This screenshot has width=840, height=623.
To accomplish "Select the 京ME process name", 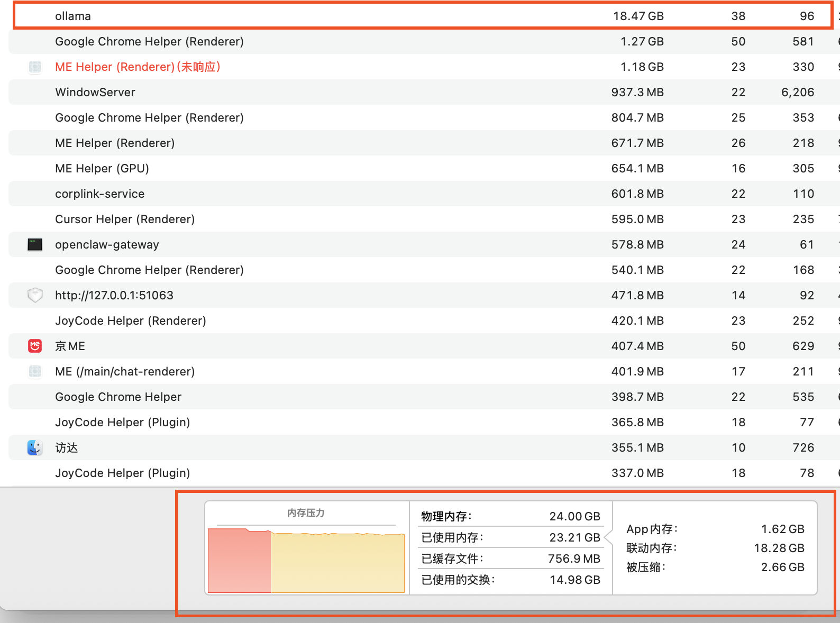I will 70,346.
